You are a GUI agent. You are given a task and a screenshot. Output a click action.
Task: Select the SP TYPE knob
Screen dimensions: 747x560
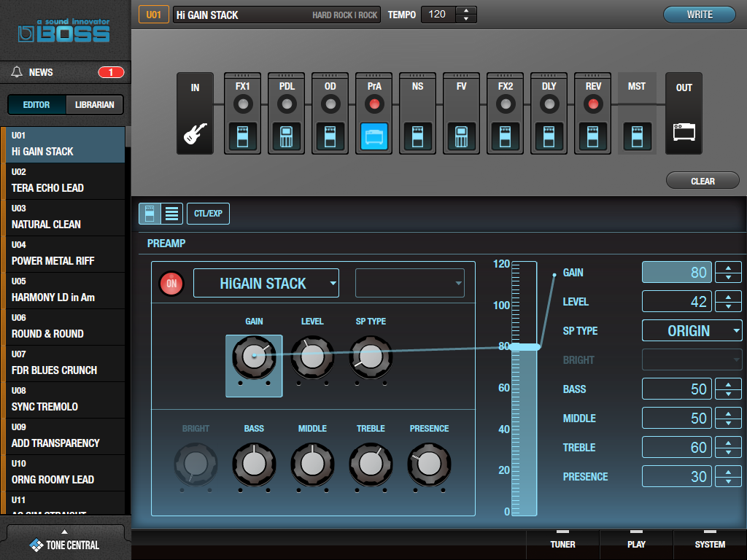click(x=371, y=357)
